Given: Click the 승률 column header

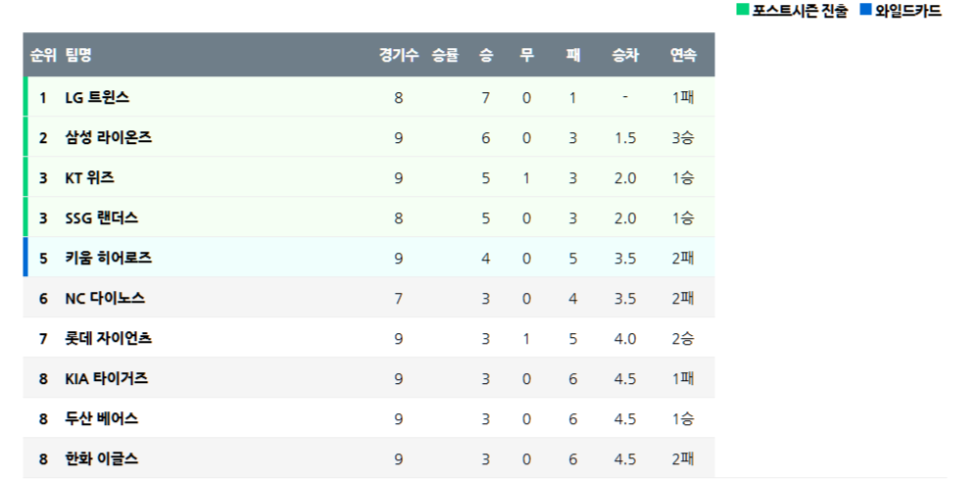Looking at the screenshot, I should coord(445,56).
